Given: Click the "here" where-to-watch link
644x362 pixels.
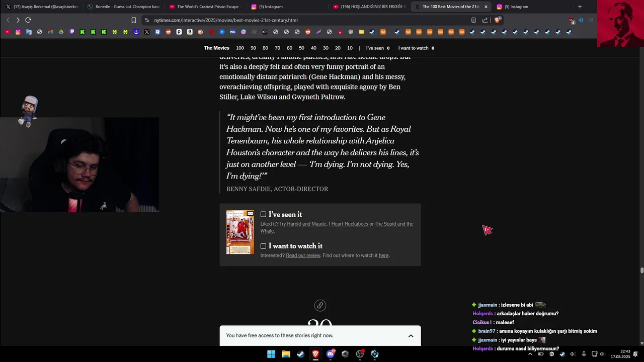Looking at the screenshot, I should (x=383, y=255).
